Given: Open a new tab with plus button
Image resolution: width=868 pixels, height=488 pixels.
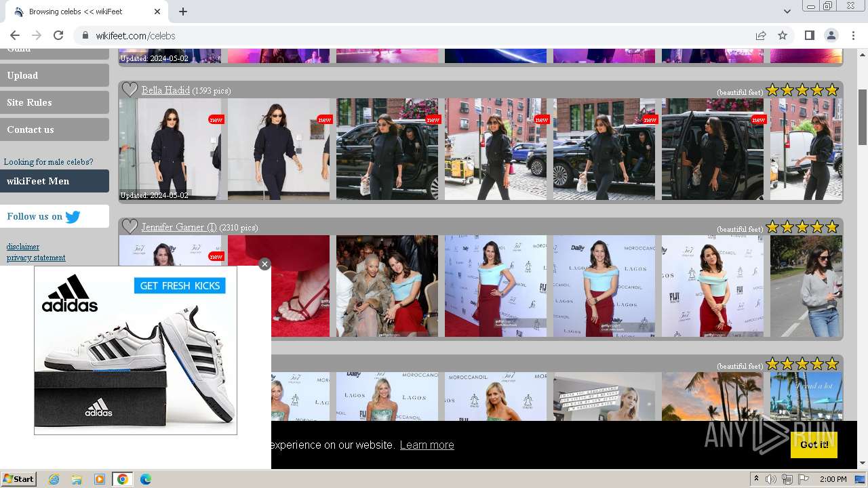Looking at the screenshot, I should point(183,12).
